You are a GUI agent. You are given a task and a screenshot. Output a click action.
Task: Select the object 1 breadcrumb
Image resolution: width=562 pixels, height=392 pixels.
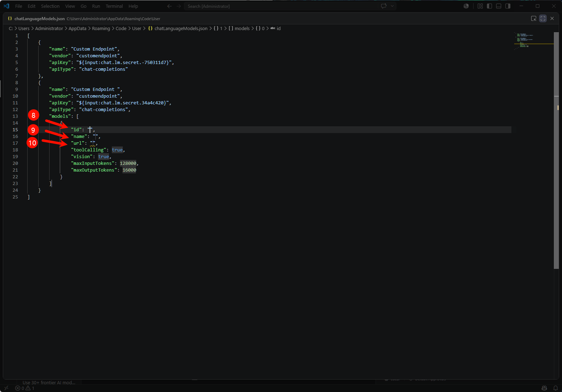pos(218,28)
